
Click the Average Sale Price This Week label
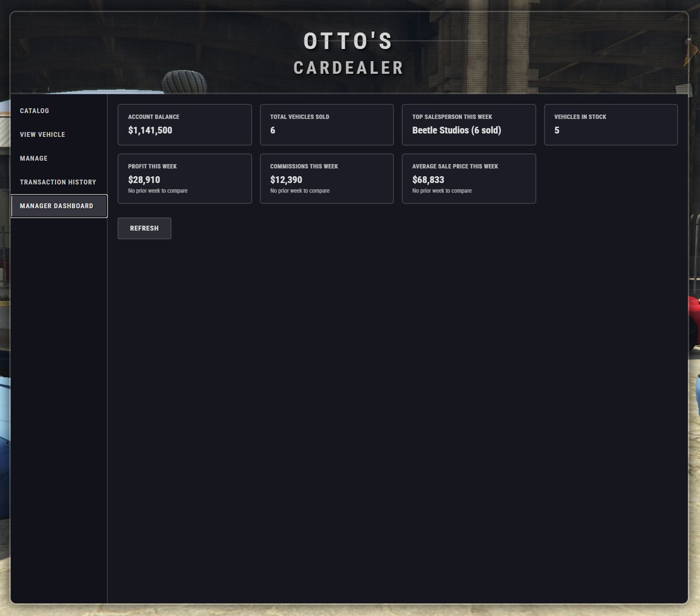(455, 166)
